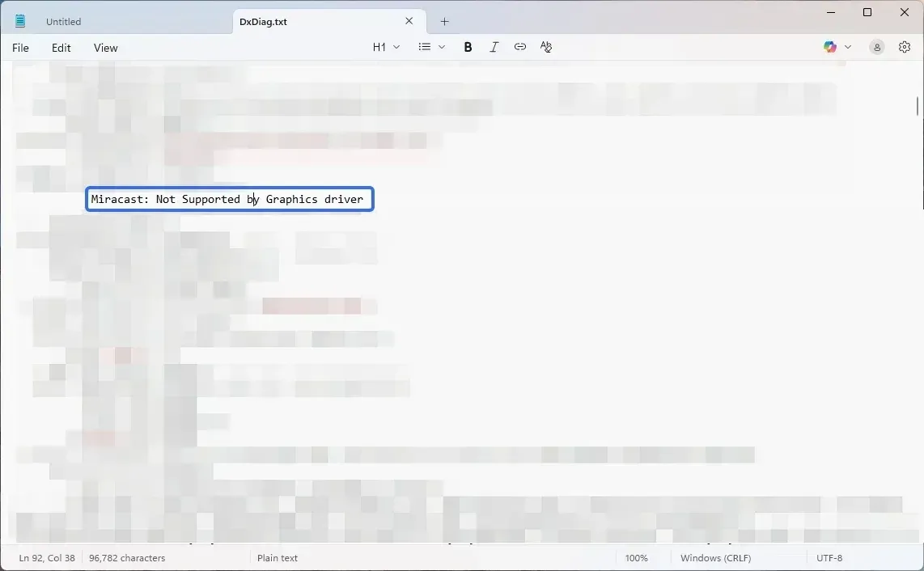Viewport: 924px width, 571px height.
Task: Open the View menu
Action: pyautogui.click(x=105, y=48)
